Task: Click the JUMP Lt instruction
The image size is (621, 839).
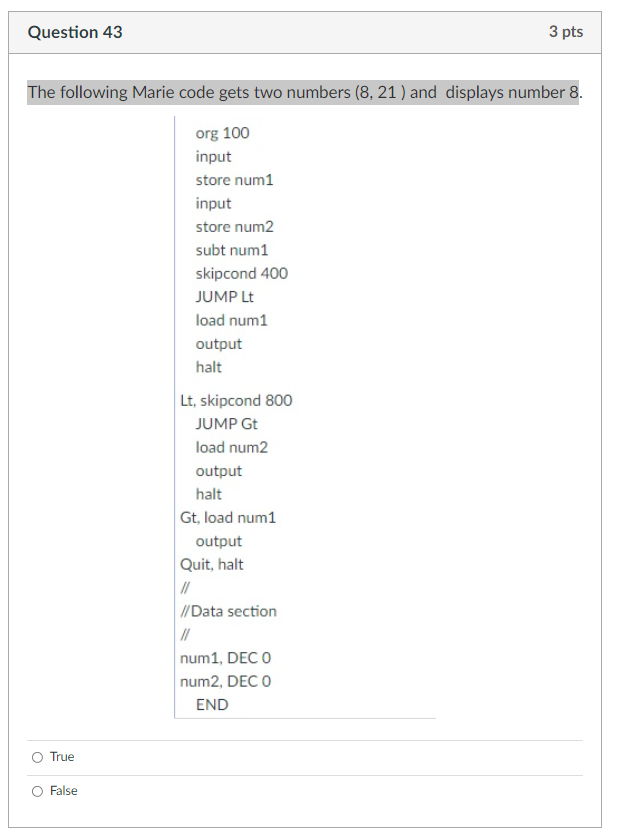Action: [x=224, y=296]
